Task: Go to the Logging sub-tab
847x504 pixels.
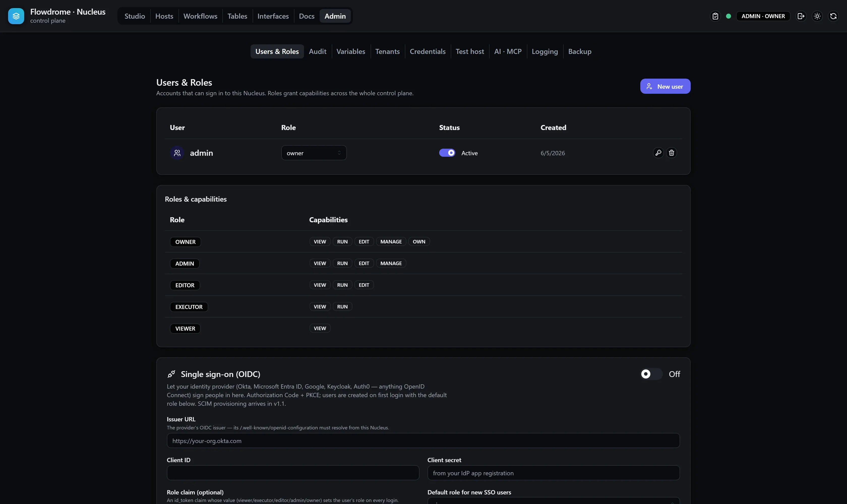Action: [544, 51]
